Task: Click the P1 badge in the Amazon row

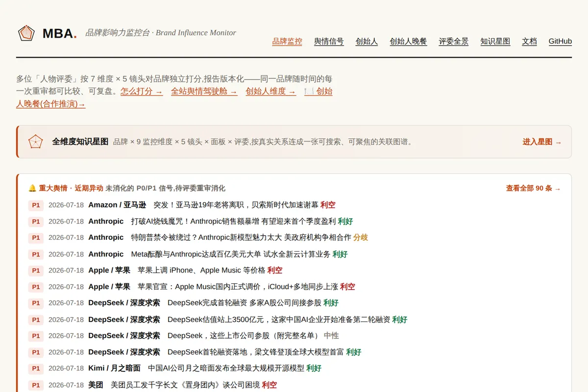Action: click(x=36, y=205)
